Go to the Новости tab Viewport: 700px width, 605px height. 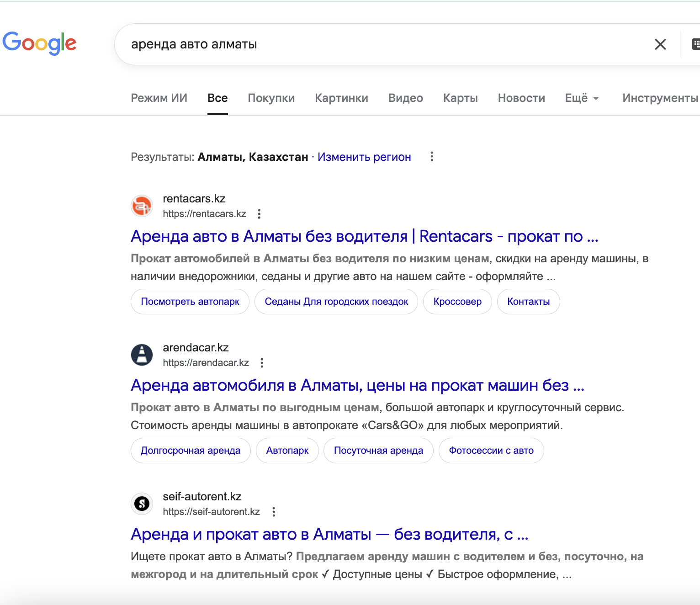click(x=521, y=98)
